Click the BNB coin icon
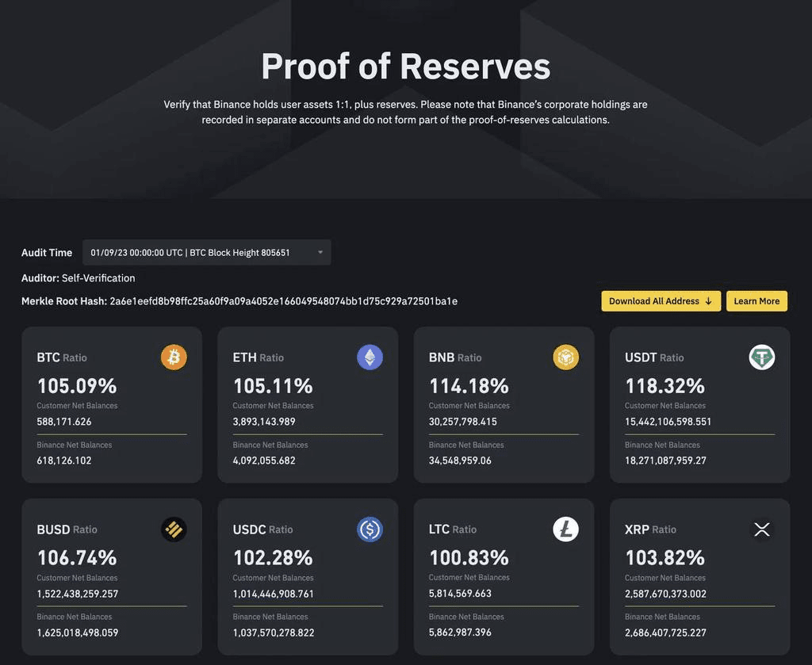The height and width of the screenshot is (665, 812). pos(565,357)
